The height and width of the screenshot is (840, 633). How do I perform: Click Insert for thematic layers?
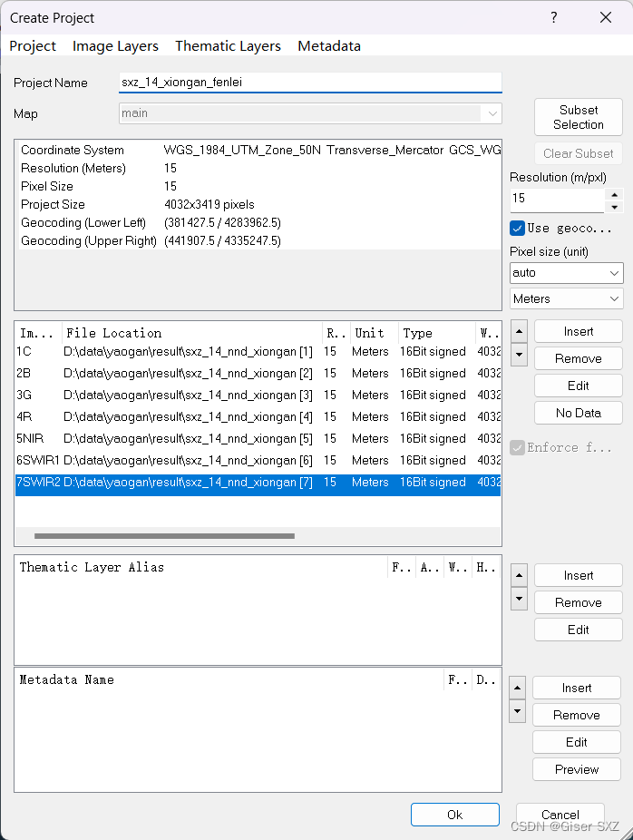coord(579,575)
